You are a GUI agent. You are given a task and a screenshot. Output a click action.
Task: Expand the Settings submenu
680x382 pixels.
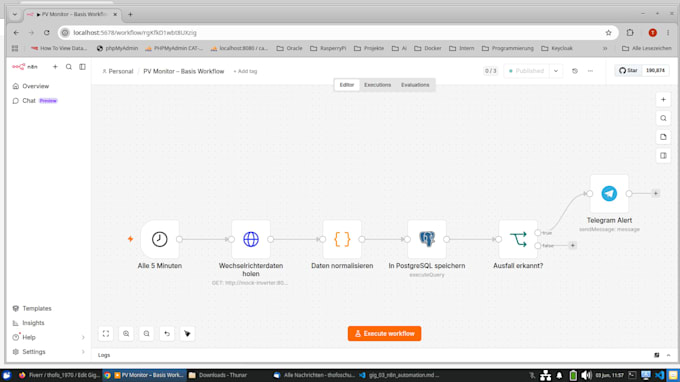(x=83, y=352)
